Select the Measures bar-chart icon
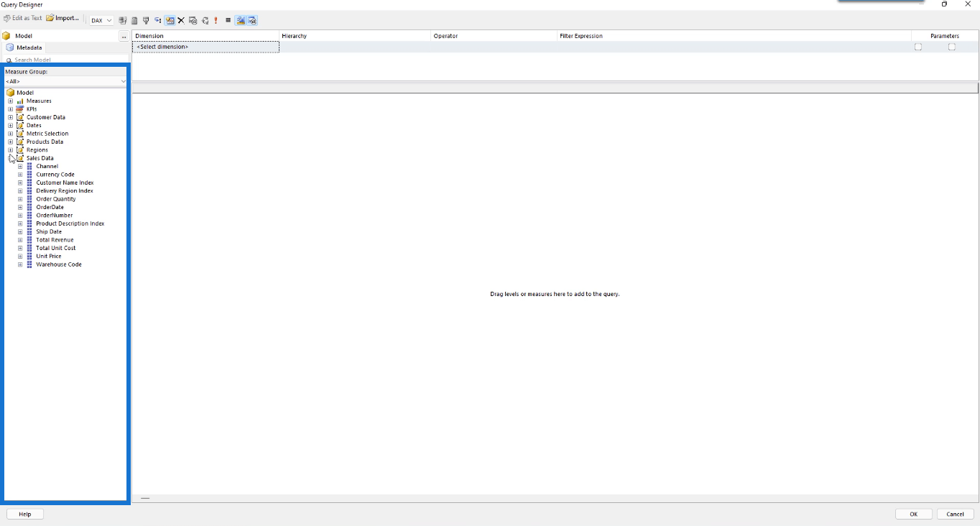The width and height of the screenshot is (980, 526). point(20,101)
